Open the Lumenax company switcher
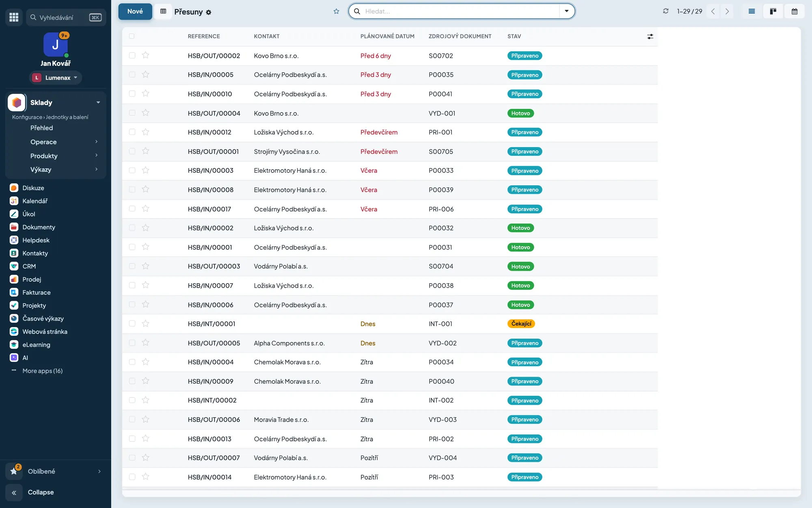The width and height of the screenshot is (812, 508). point(56,78)
